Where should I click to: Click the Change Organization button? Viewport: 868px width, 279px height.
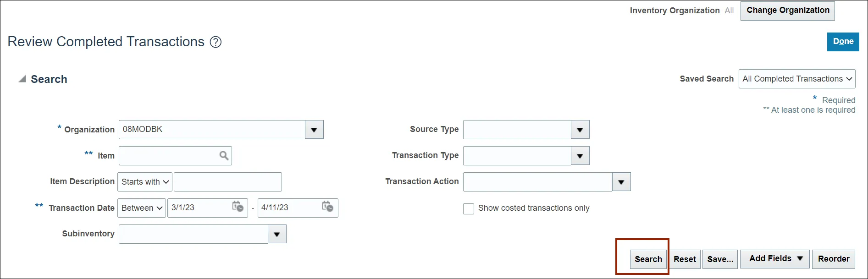pyautogui.click(x=787, y=11)
